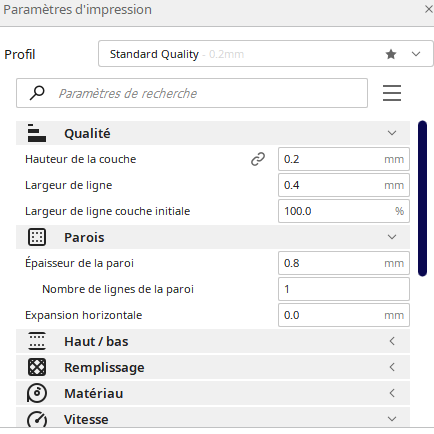
Task: Click the star icon in profile selector
Action: tap(391, 54)
